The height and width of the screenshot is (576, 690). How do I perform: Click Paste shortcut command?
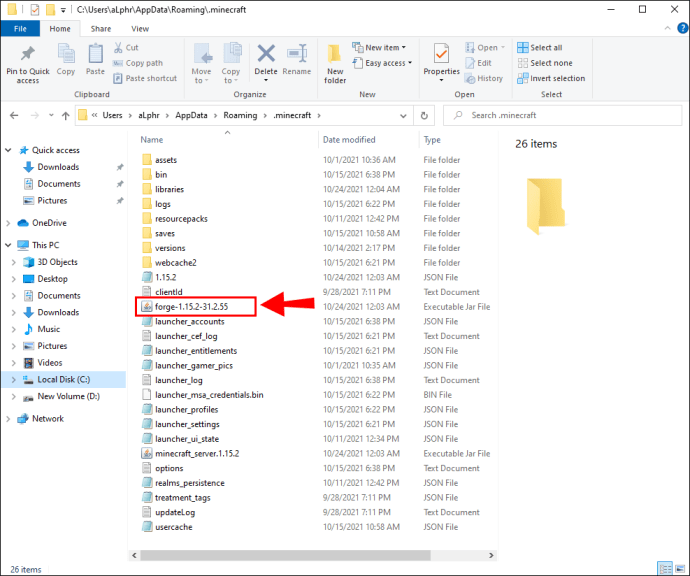(145, 78)
